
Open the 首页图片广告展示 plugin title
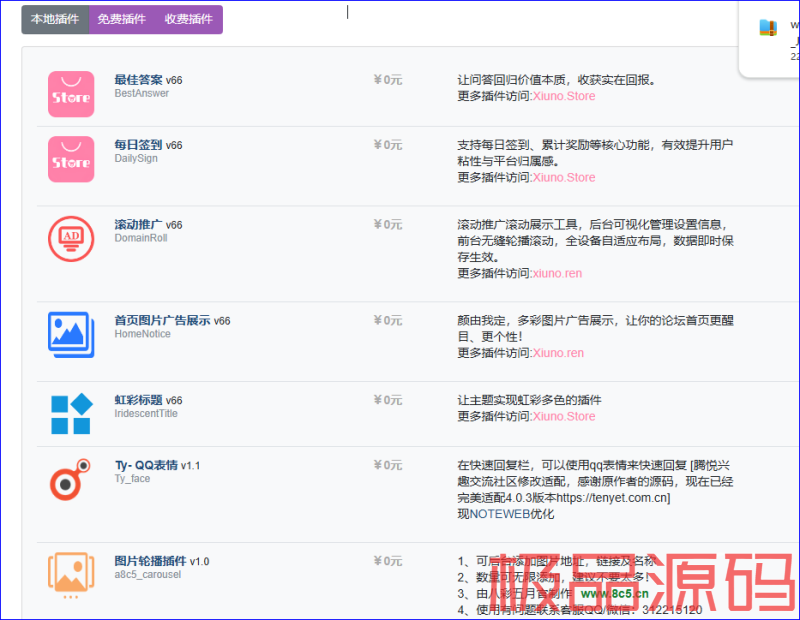pos(162,320)
